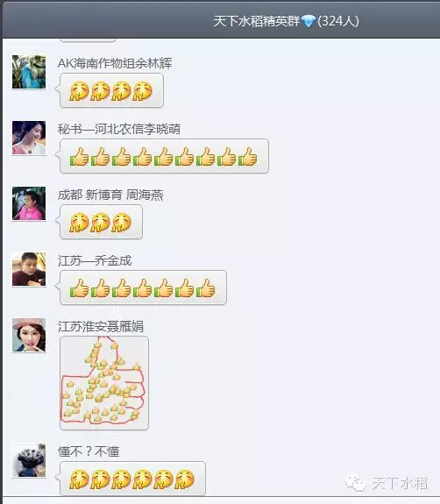Select the six hug emoji message bubble
Image resolution: width=440 pixels, height=504 pixels.
click(x=132, y=479)
